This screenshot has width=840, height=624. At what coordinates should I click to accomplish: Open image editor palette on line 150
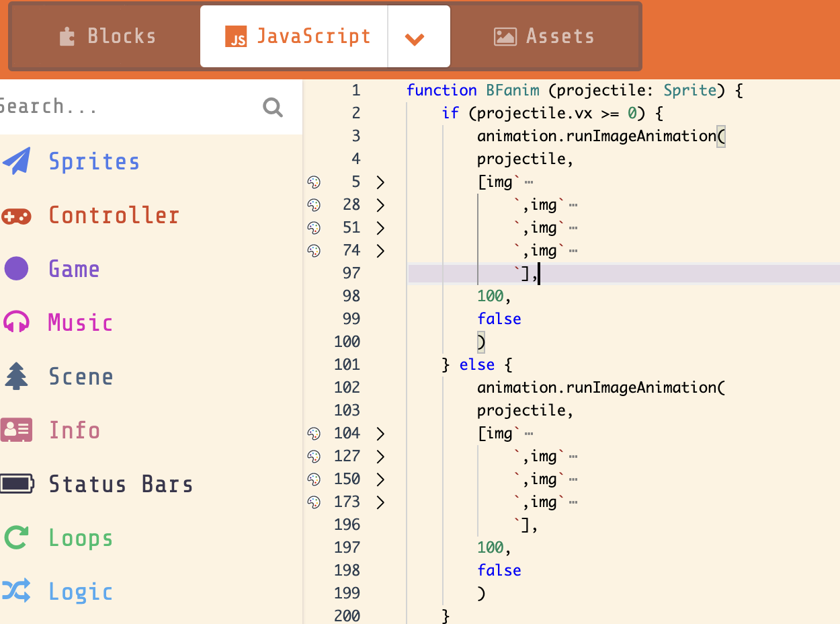tap(314, 479)
